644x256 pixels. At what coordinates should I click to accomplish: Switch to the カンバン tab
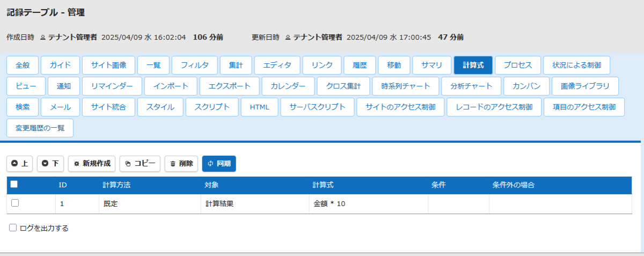(x=526, y=86)
